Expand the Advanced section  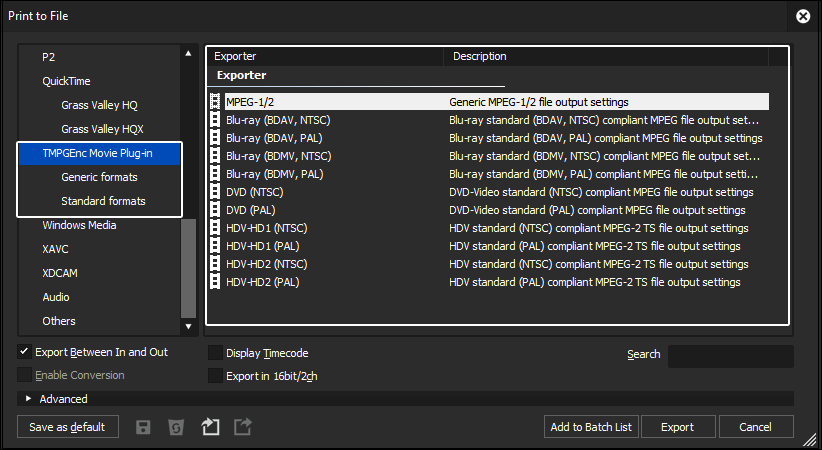click(x=28, y=399)
